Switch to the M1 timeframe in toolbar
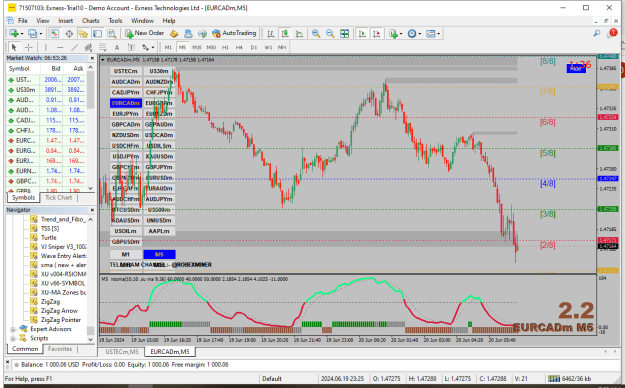Image resolution: width=625 pixels, height=388 pixels. coord(168,47)
